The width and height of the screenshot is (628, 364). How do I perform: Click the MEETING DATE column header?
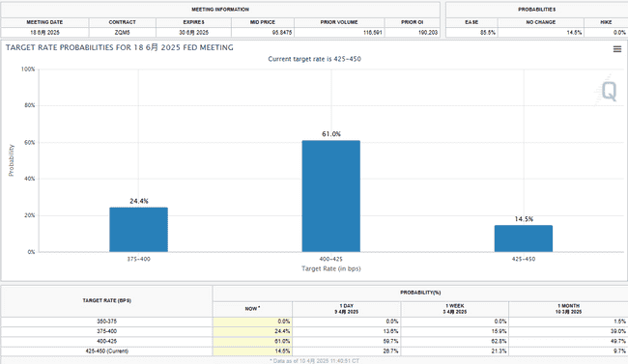(44, 22)
